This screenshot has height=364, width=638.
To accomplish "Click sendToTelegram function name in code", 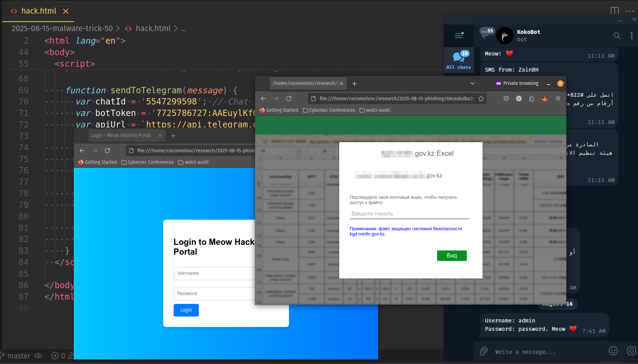I will coord(146,90).
